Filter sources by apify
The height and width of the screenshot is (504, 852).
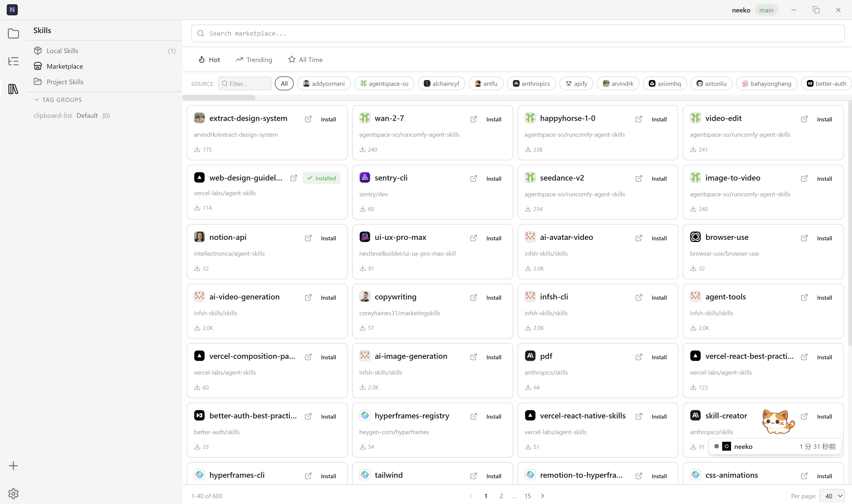click(x=576, y=84)
